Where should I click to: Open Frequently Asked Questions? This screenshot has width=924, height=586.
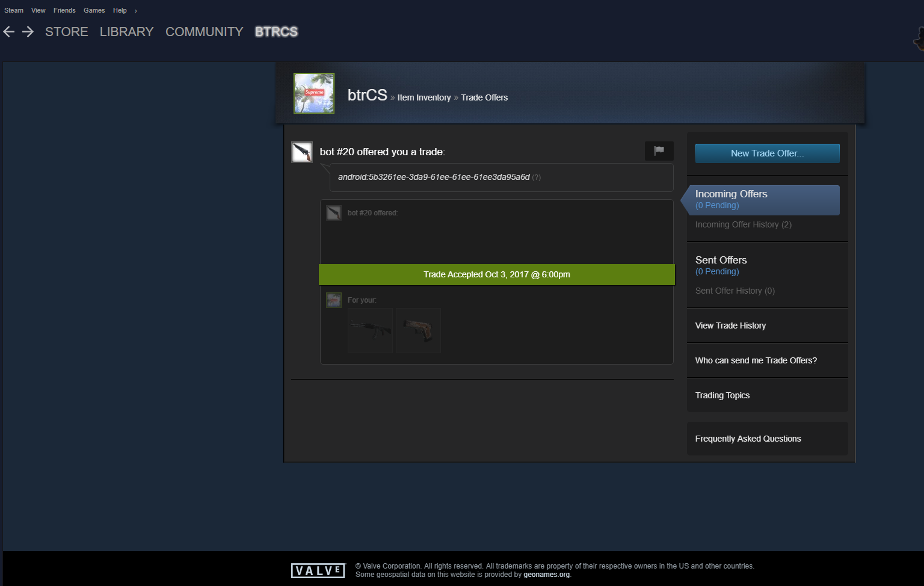(x=748, y=439)
